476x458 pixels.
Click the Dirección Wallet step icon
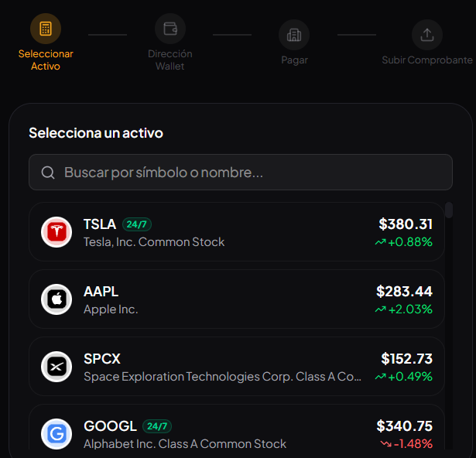[x=170, y=29]
